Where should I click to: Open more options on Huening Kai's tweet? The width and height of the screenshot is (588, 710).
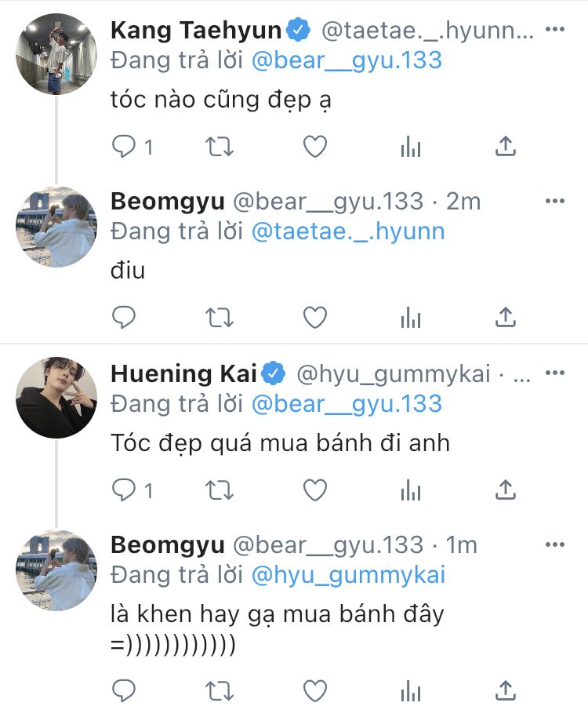click(x=554, y=374)
